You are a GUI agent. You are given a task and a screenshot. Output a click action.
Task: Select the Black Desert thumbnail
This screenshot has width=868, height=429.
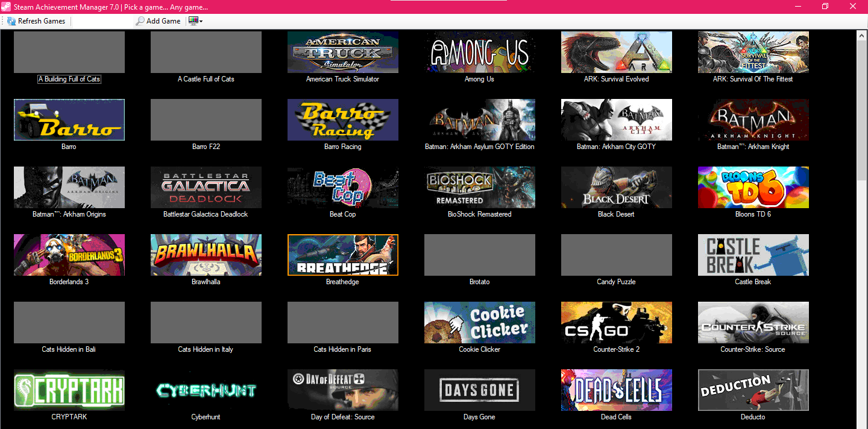(x=617, y=188)
